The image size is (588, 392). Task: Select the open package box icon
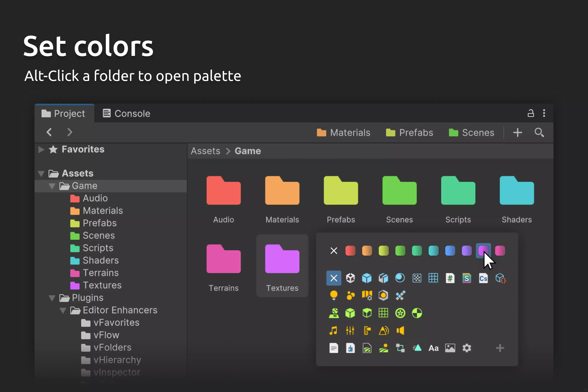point(383,278)
